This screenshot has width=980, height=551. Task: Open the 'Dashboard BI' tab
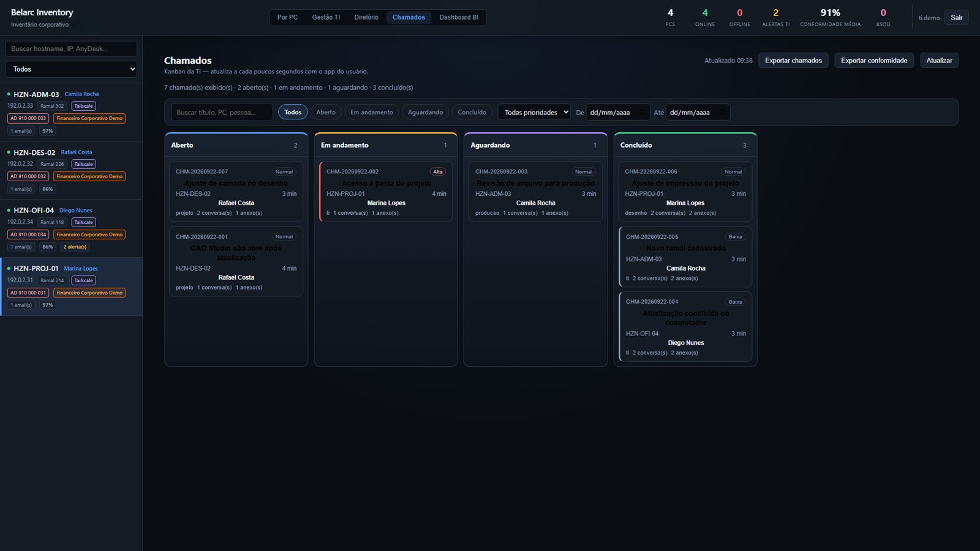[x=459, y=17]
